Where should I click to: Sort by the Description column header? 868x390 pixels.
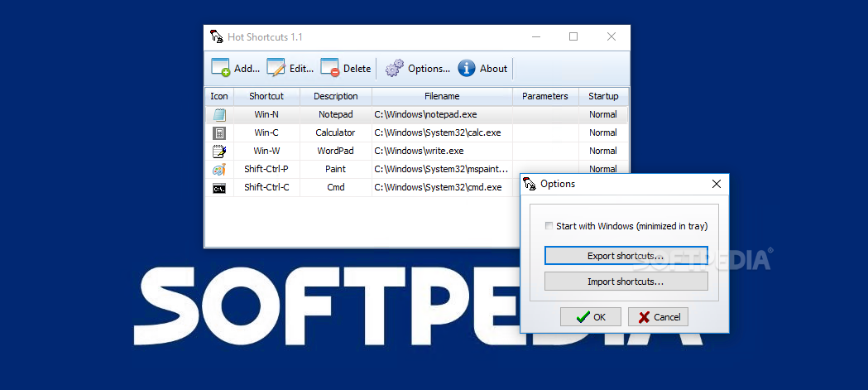point(336,96)
